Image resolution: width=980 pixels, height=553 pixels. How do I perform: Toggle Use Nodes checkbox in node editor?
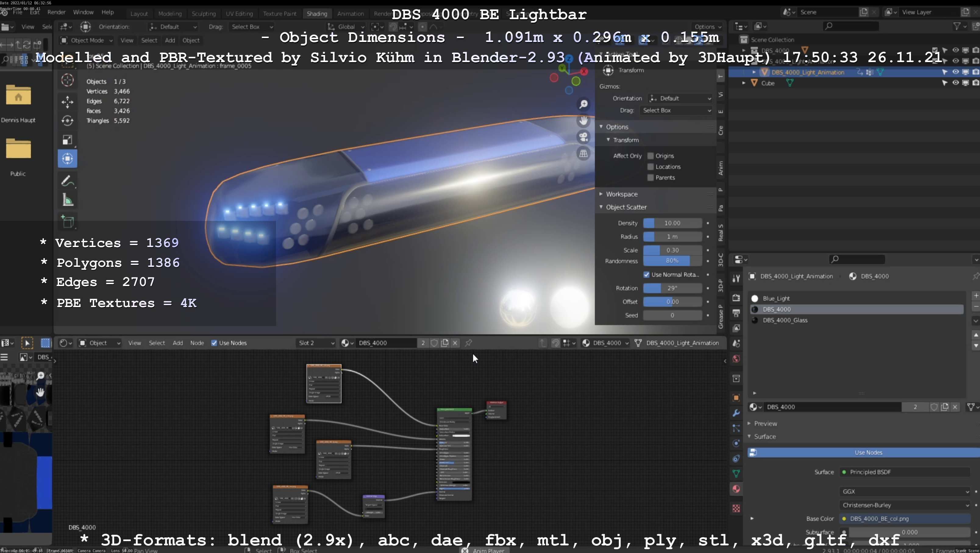coord(214,343)
